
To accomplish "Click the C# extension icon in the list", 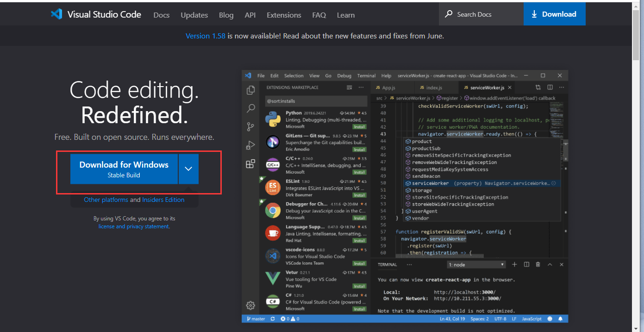I will pyautogui.click(x=273, y=301).
